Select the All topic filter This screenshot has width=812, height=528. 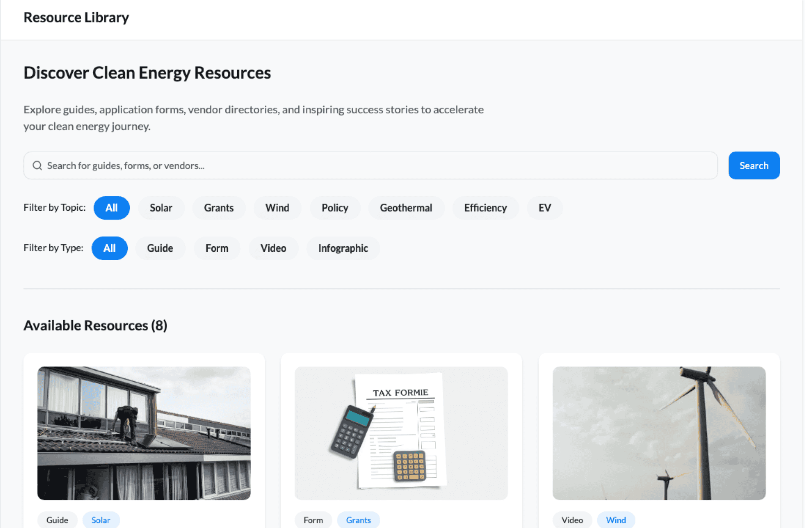(x=111, y=208)
